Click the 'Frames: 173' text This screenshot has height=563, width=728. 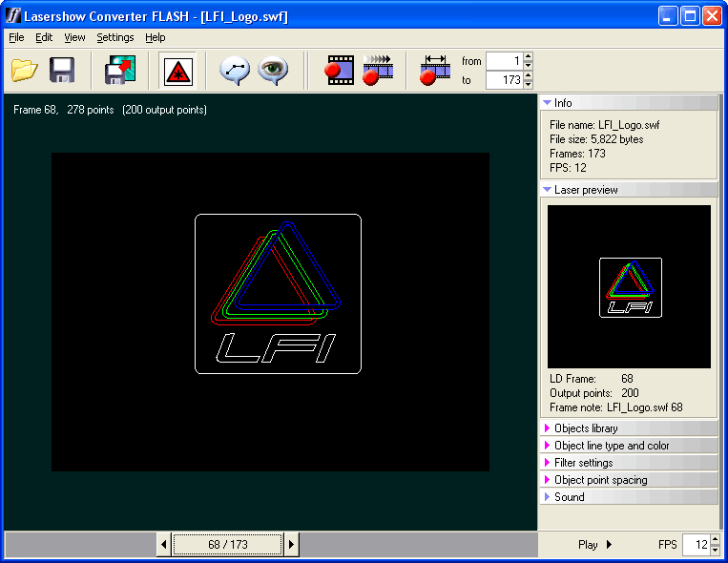point(577,154)
